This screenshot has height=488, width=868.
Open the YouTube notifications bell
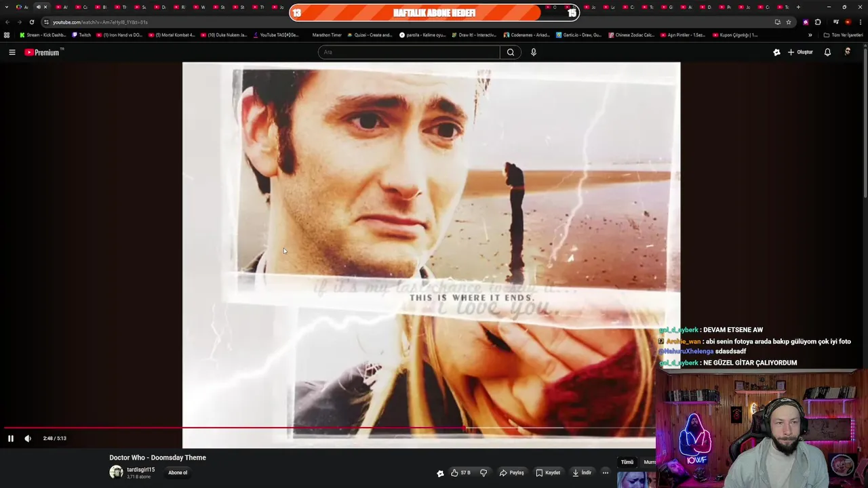(827, 52)
